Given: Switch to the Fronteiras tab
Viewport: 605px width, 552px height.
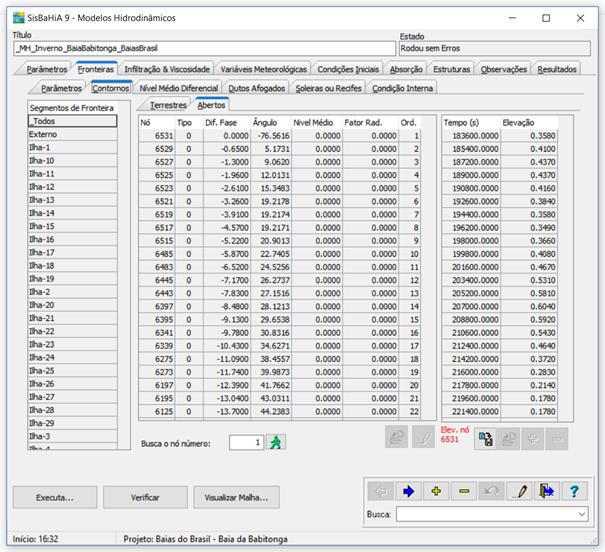Looking at the screenshot, I should coord(96,69).
